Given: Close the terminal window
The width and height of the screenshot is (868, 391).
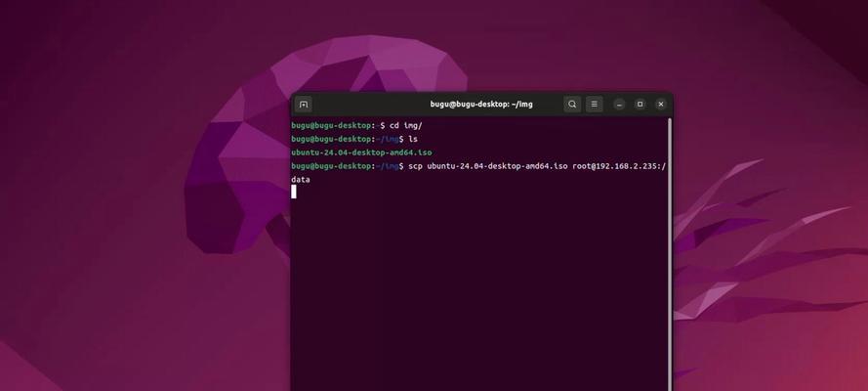Looking at the screenshot, I should pyautogui.click(x=660, y=105).
